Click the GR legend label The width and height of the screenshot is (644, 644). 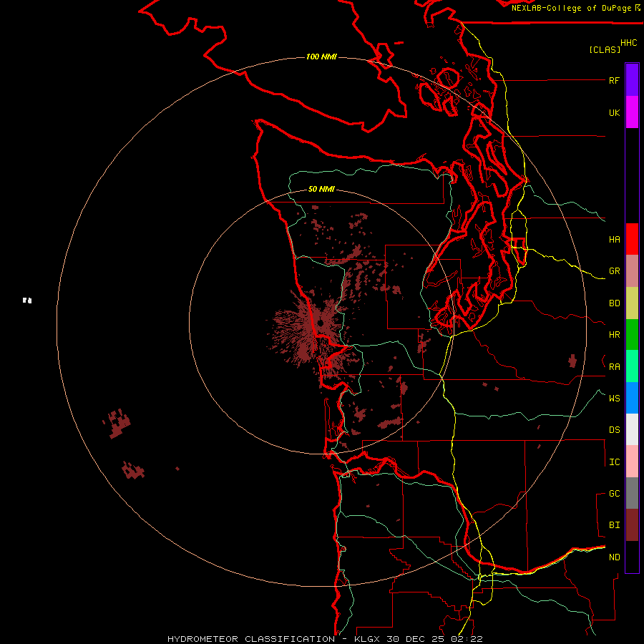pyautogui.click(x=614, y=271)
